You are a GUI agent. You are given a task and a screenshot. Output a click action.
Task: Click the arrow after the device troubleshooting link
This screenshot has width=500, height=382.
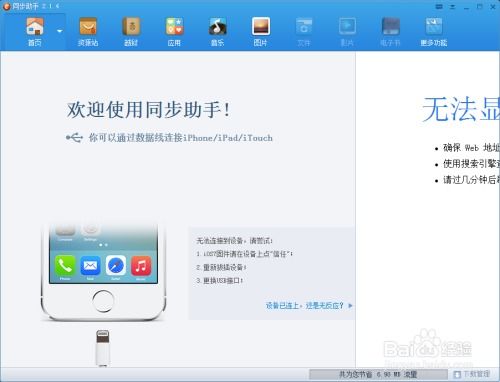tap(350, 305)
